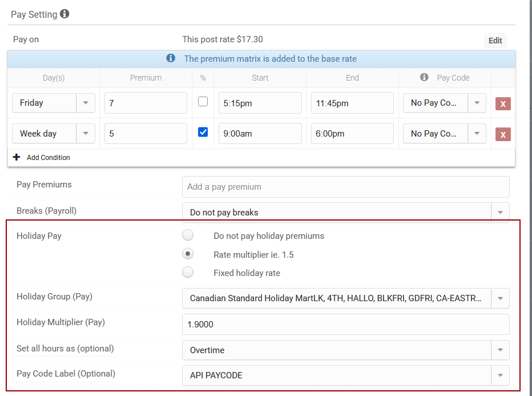Click the Breaks (Payroll) label
Screen dimensions: 532x396
[46, 211]
